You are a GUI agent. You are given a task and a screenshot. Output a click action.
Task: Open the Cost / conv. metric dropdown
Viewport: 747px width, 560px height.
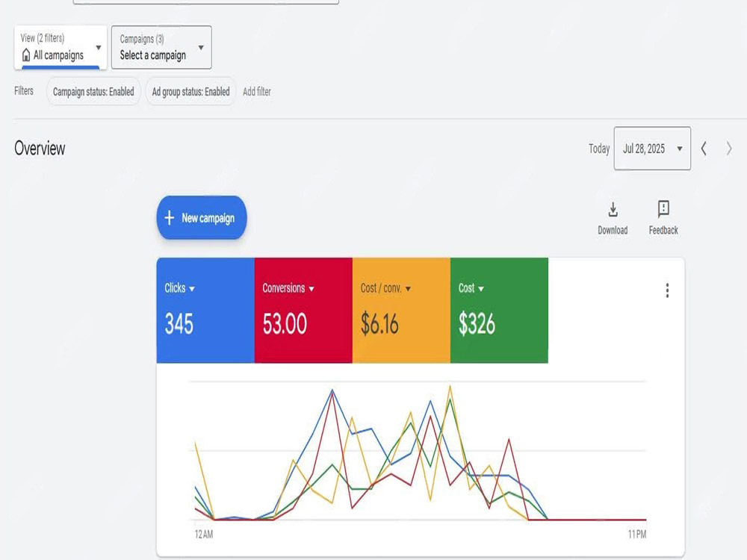pos(385,288)
